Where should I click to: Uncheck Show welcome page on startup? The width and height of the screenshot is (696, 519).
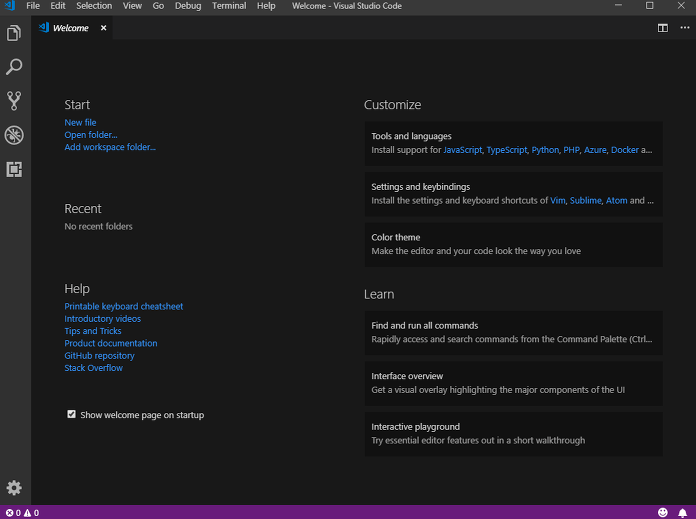coord(71,414)
